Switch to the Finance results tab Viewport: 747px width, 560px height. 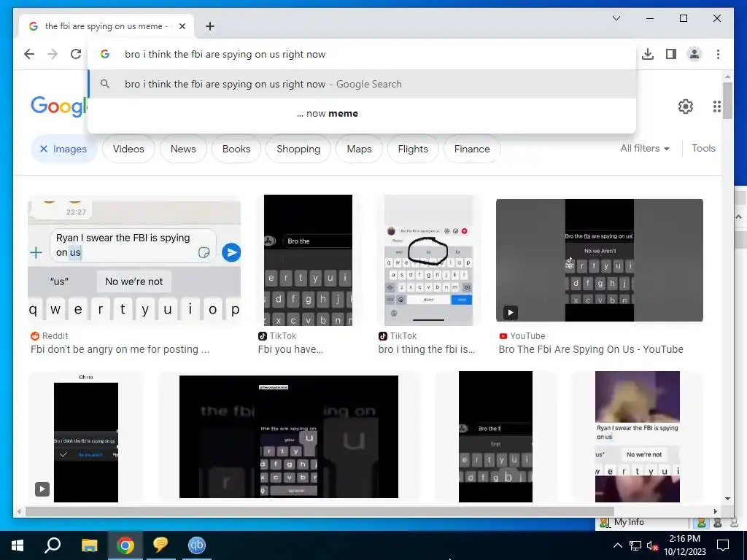click(472, 149)
